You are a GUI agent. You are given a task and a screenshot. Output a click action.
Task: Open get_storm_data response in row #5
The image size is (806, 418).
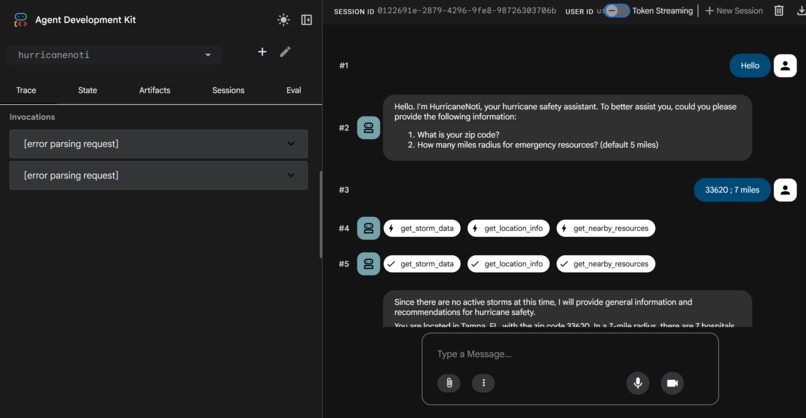coord(422,264)
